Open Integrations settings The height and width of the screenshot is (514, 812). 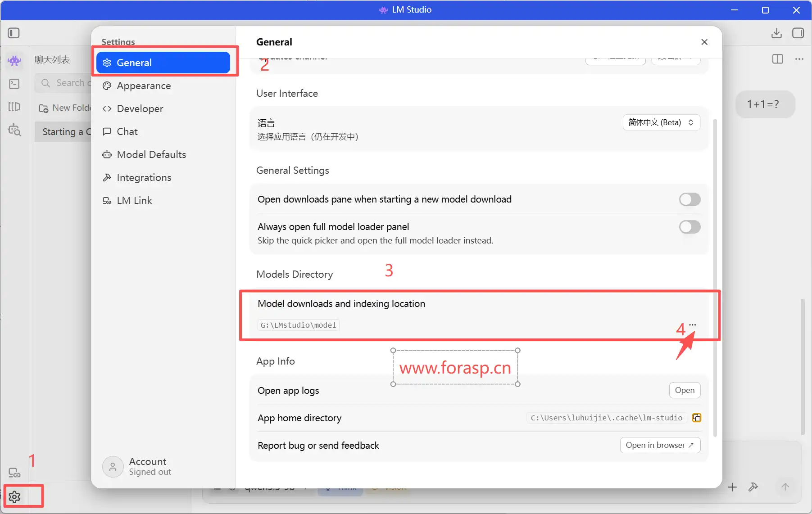click(x=163, y=177)
